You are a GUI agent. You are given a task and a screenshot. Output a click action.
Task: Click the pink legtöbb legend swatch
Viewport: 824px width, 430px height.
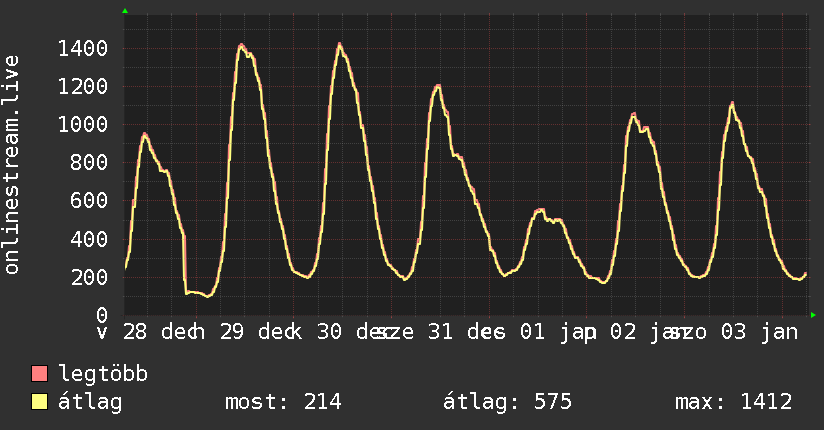[x=39, y=374]
